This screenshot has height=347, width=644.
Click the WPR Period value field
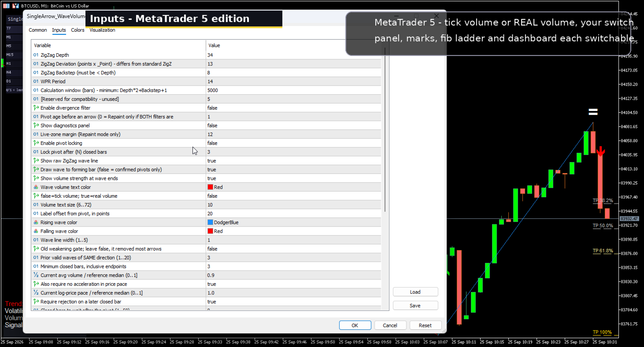click(293, 81)
